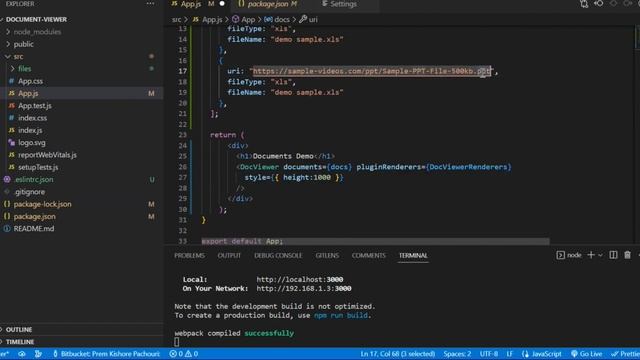Image resolution: width=640 pixels, height=360 pixels.
Task: Switch to the package.json editor tab
Action: tap(268, 4)
